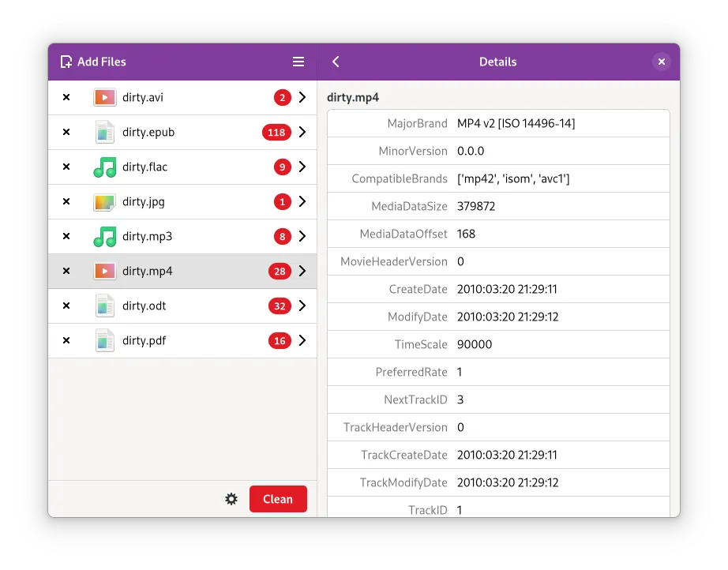
Task: Remove dirty.flac using its X icon
Action: (x=66, y=167)
